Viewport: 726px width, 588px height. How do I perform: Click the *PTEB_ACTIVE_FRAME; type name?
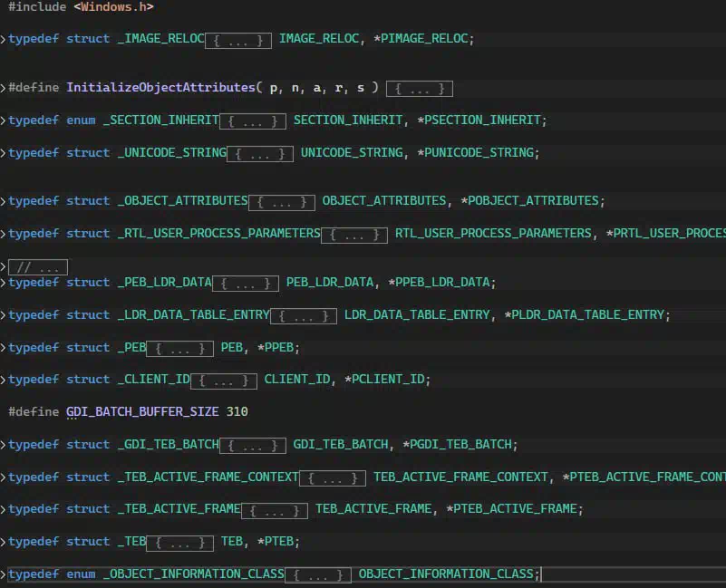coord(515,509)
